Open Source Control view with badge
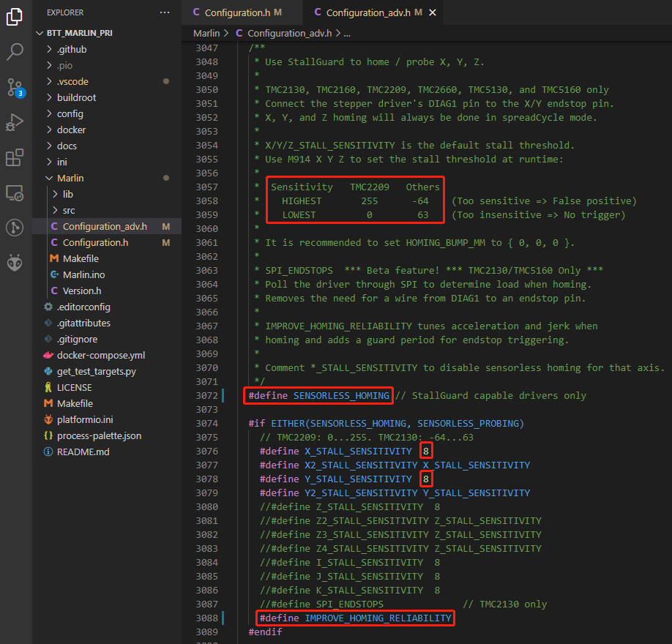 click(x=15, y=87)
